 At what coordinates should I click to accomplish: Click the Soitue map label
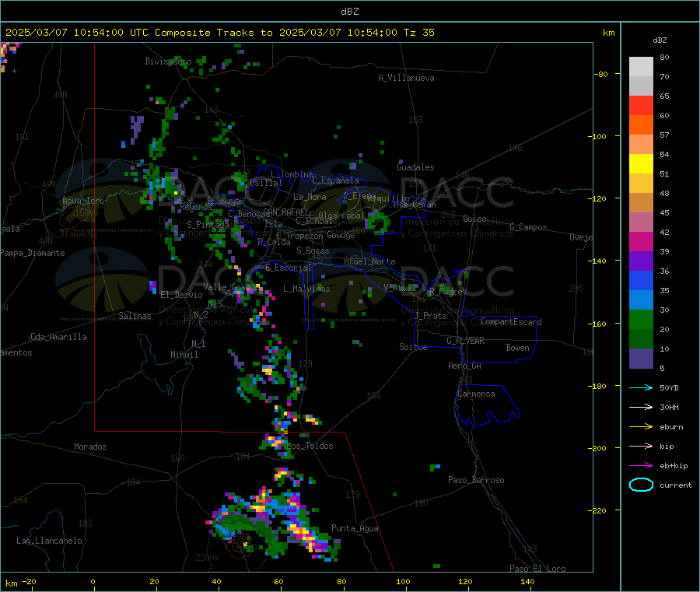(x=413, y=347)
